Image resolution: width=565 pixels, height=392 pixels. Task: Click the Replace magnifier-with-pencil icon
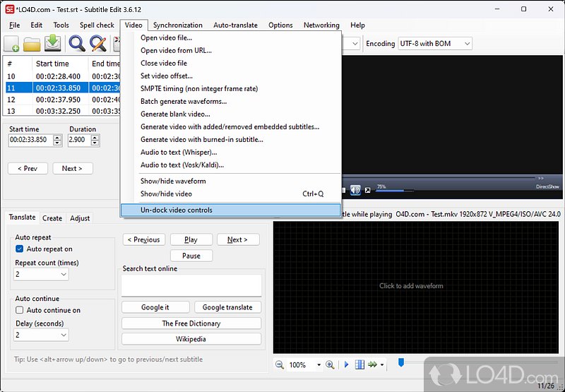98,43
